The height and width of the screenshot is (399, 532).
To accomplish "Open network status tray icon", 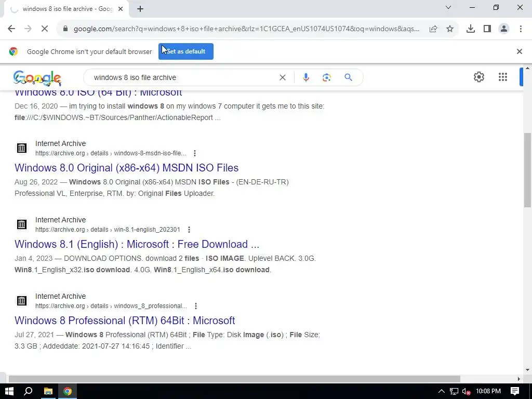I will click(x=454, y=391).
